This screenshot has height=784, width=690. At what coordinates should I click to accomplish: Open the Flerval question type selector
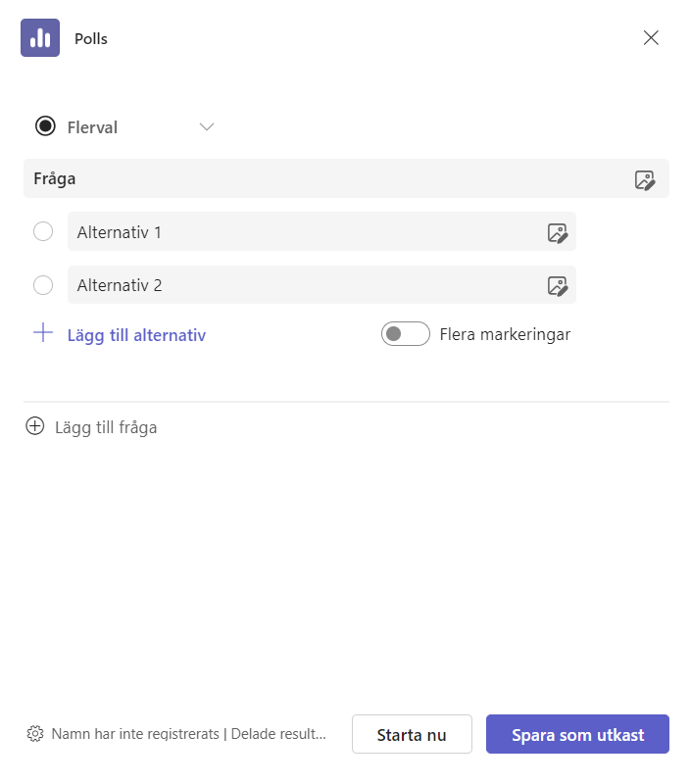coord(125,126)
